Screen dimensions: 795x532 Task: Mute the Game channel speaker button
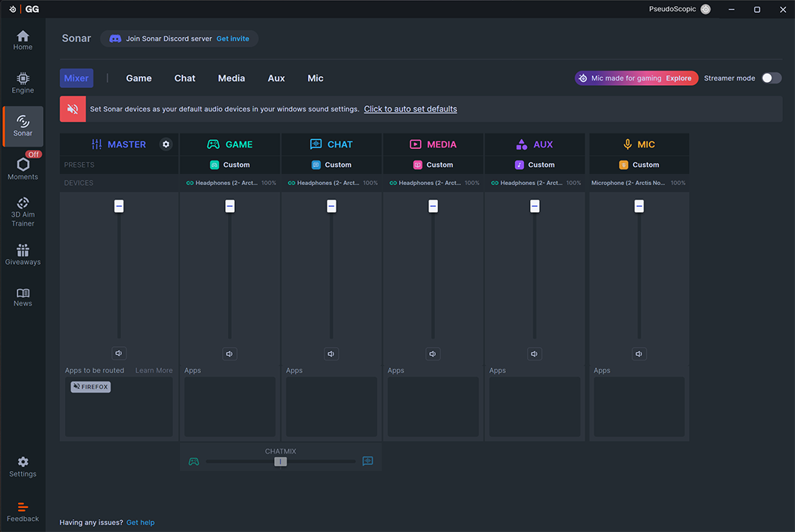point(230,354)
